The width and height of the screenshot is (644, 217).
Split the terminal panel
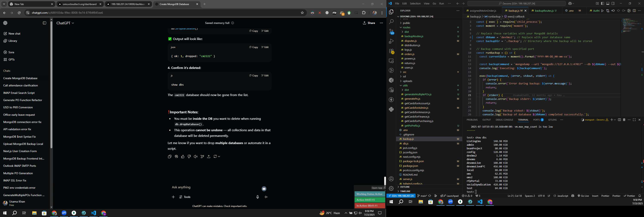coord(619,120)
